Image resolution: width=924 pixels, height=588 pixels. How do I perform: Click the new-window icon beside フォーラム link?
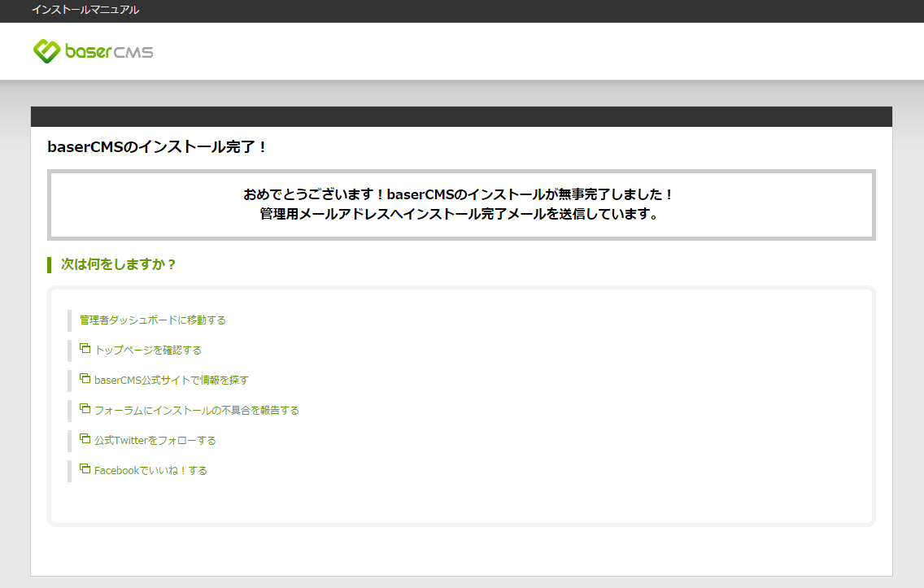point(85,408)
